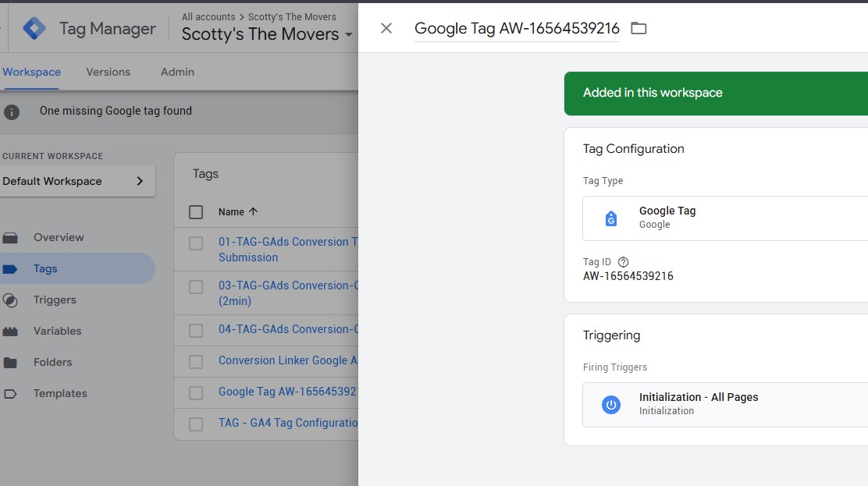
Task: Click the Tag ID value AW-16564539216
Action: click(x=628, y=276)
